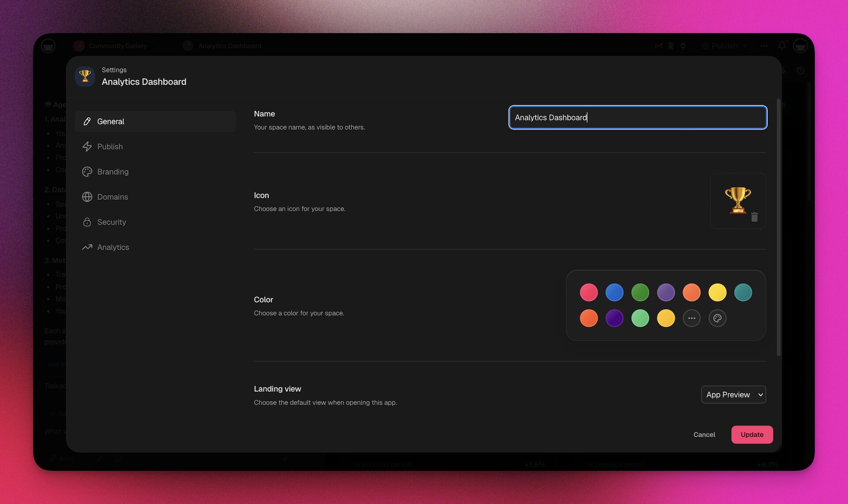This screenshot has width=848, height=504.
Task: Open the App Preview landing view dropdown
Action: click(x=733, y=394)
